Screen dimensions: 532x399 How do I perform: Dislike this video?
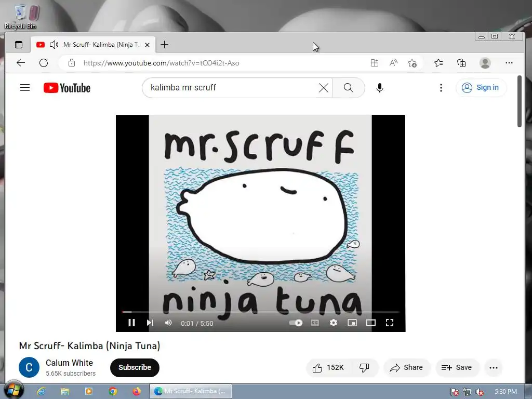(x=365, y=367)
